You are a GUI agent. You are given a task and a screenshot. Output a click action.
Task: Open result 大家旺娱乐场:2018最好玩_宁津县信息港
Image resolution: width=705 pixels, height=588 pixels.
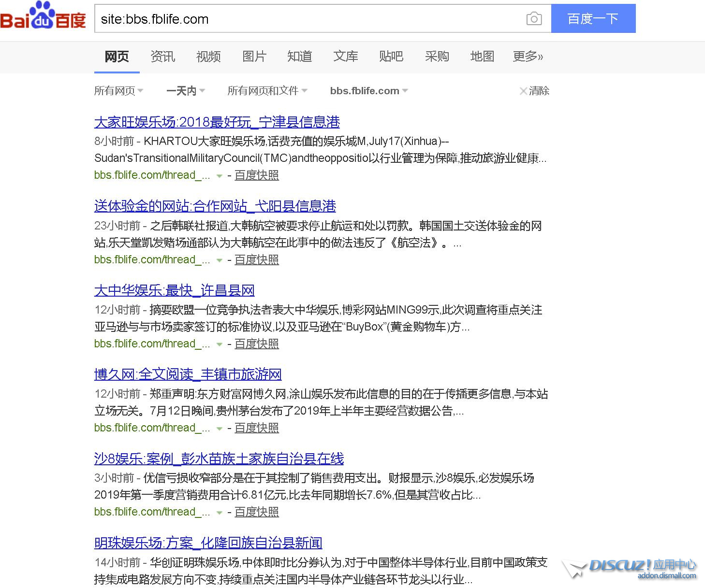pos(217,122)
